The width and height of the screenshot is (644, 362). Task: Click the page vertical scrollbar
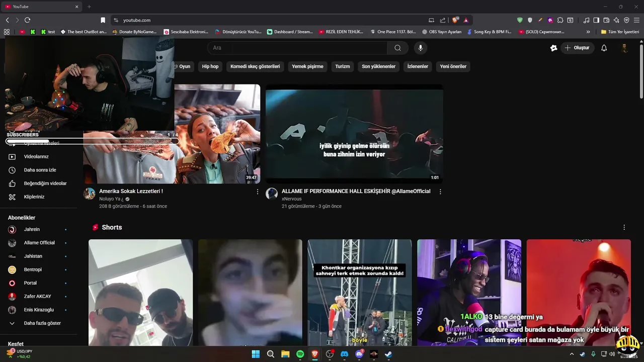(x=641, y=70)
